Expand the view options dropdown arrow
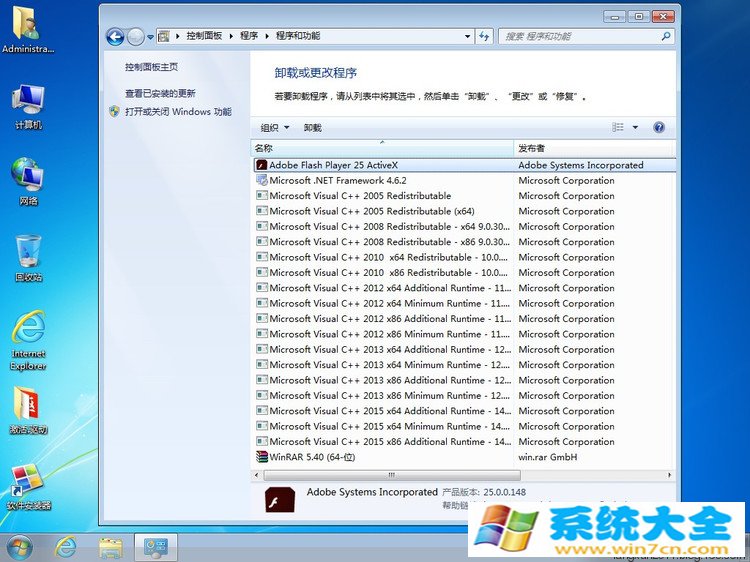750x562 pixels. pos(635,127)
